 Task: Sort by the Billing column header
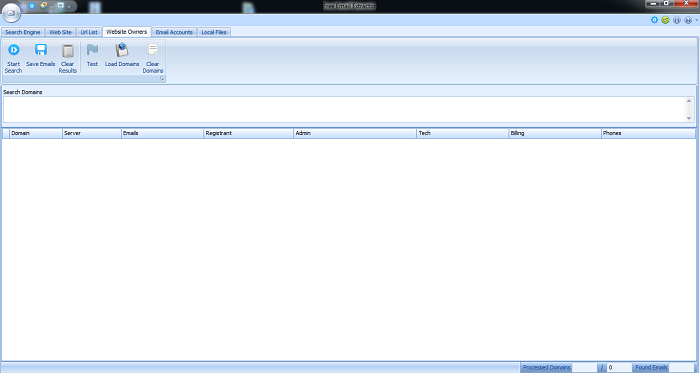tap(555, 133)
